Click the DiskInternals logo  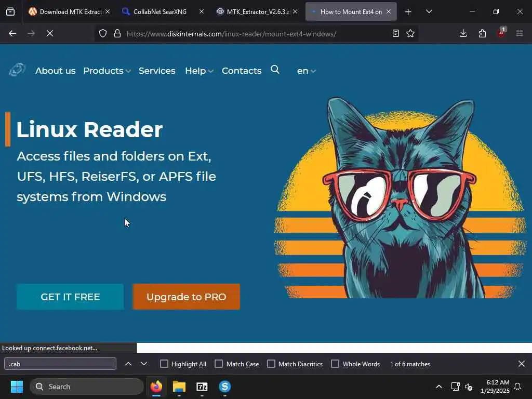click(x=17, y=70)
